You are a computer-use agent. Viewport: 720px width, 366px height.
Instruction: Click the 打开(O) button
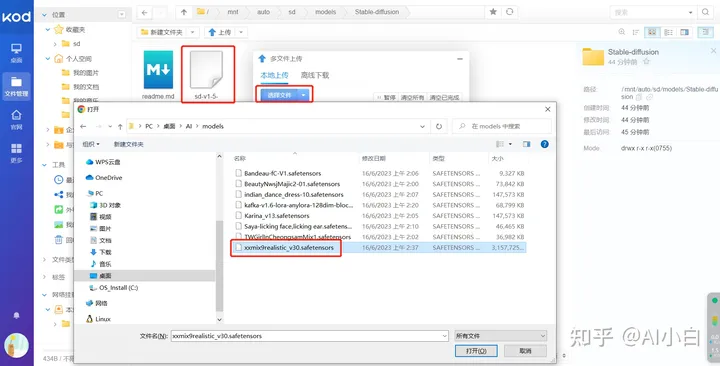coord(476,351)
